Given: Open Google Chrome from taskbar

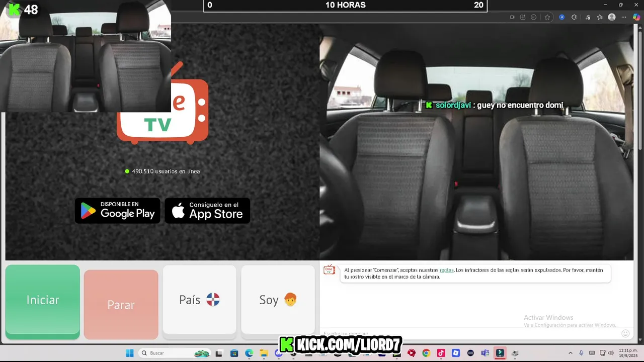Looking at the screenshot, I should (426, 353).
